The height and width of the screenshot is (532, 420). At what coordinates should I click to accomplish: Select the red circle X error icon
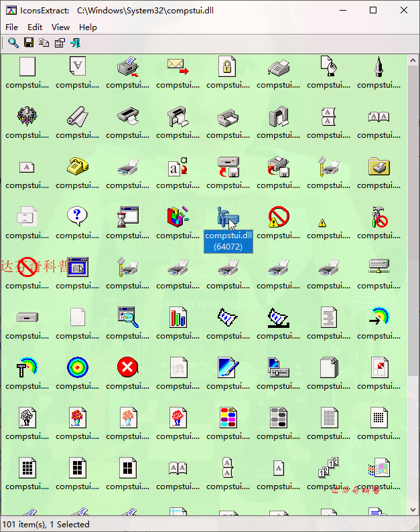pos(127,367)
